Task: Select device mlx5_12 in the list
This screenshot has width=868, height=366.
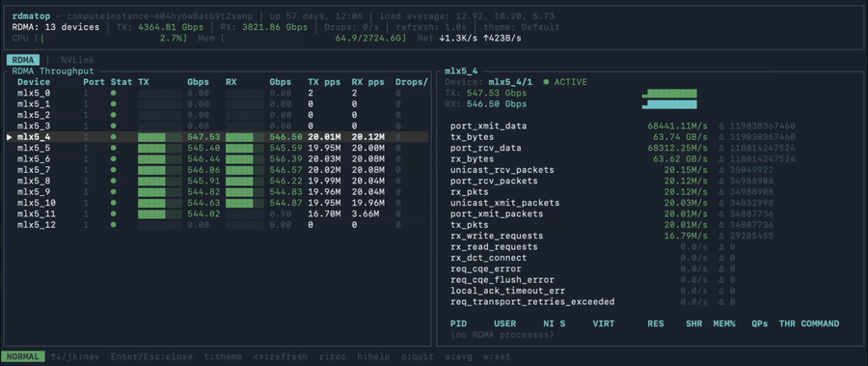Action: click(x=37, y=225)
